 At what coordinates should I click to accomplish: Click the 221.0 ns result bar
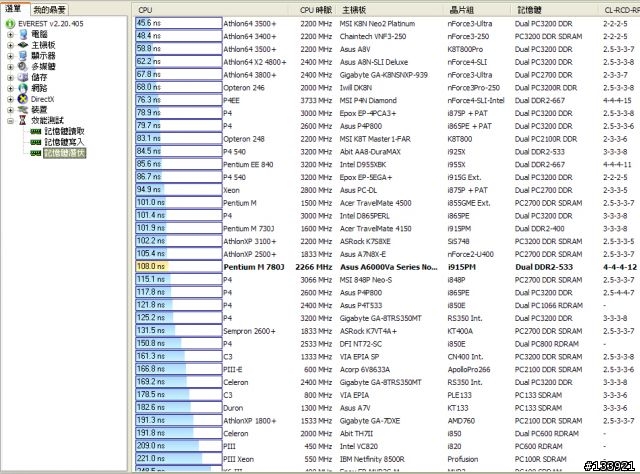coord(178,458)
